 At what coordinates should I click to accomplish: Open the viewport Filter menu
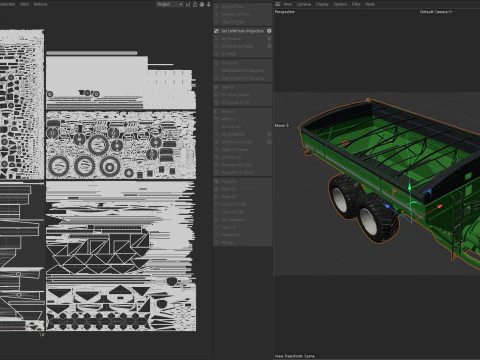click(x=356, y=4)
